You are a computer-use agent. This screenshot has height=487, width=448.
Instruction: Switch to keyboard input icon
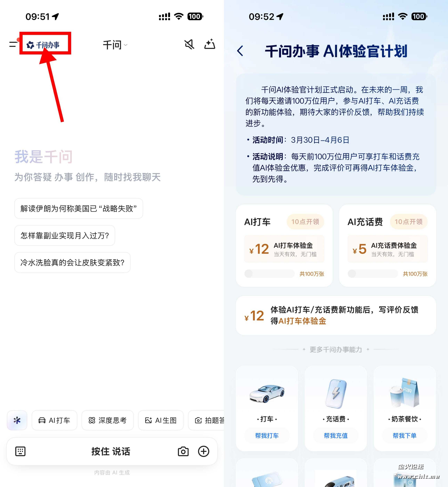click(x=20, y=451)
